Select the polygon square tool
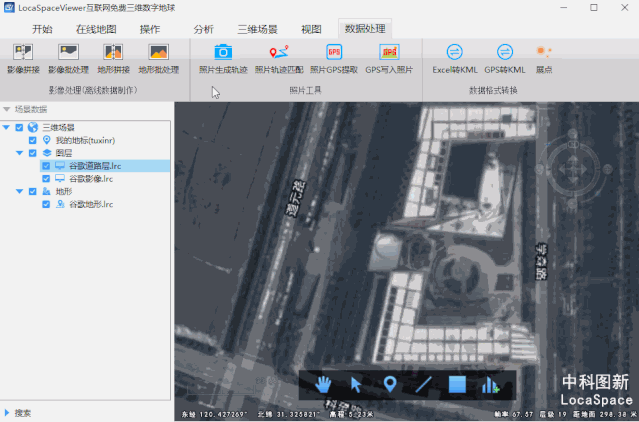Viewport: 639px width, 422px height. (457, 385)
